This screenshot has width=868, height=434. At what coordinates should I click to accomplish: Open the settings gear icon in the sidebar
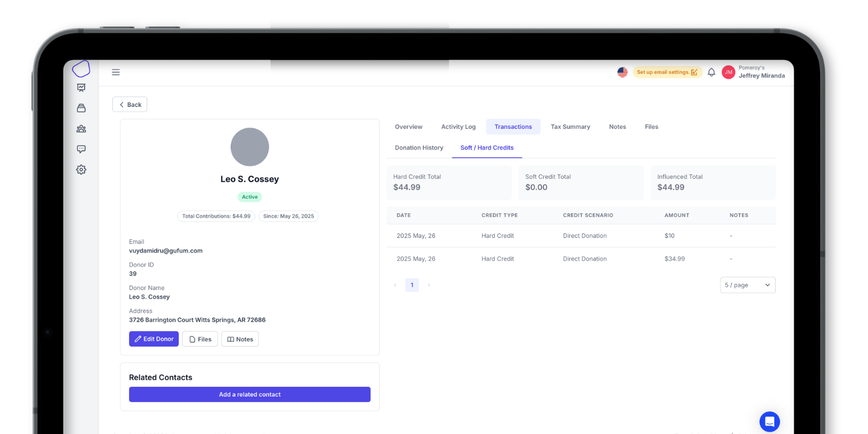81,170
